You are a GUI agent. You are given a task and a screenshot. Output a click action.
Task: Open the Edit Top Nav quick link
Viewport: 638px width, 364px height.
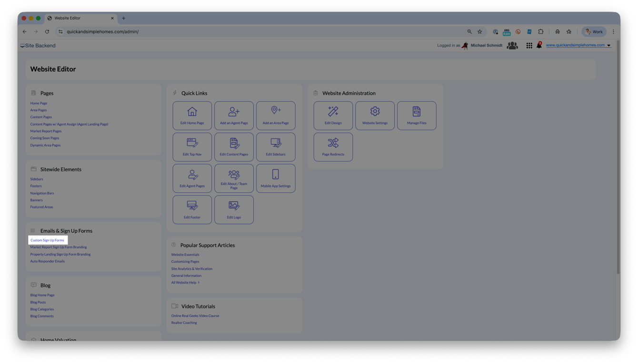(x=192, y=147)
